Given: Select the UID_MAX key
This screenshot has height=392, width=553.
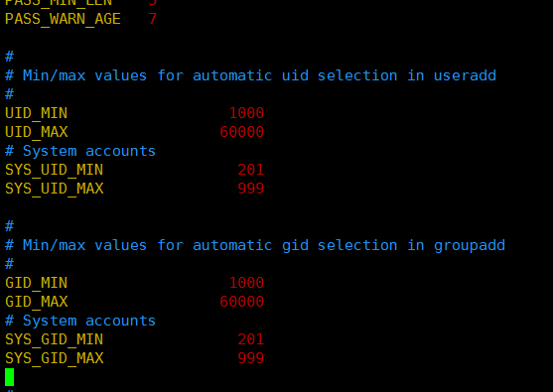Looking at the screenshot, I should [x=37, y=133].
